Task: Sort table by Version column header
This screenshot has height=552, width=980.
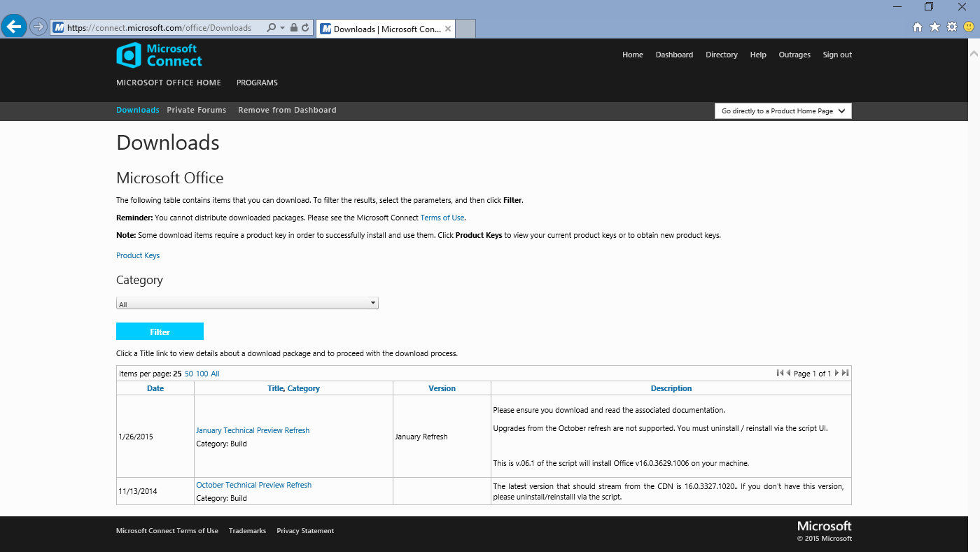Action: [442, 388]
